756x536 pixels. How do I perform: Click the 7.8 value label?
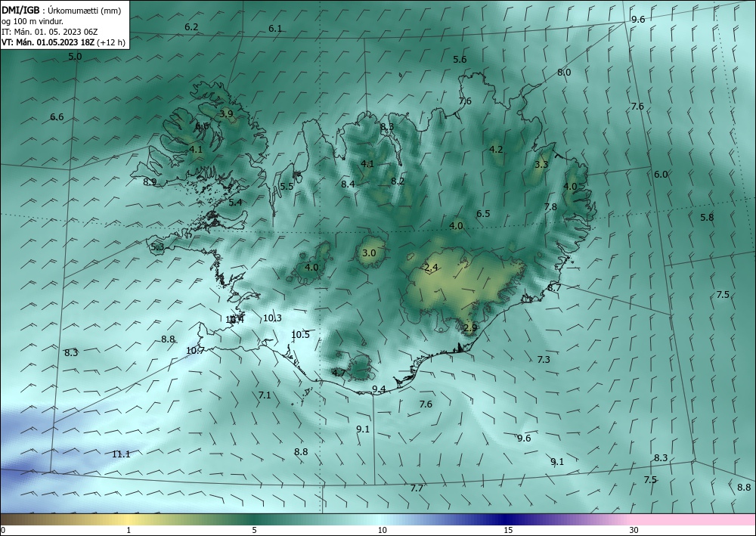tap(550, 207)
